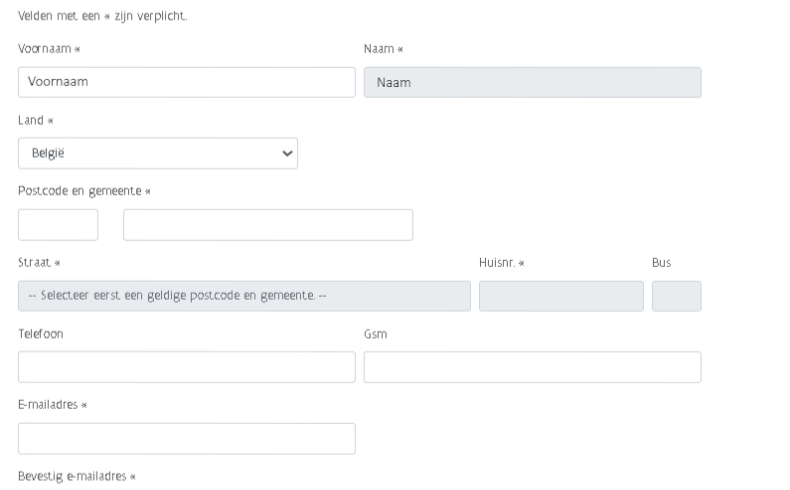Image resolution: width=790 pixels, height=490 pixels.
Task: Click the 'Land *' label text
Action: pos(36,120)
